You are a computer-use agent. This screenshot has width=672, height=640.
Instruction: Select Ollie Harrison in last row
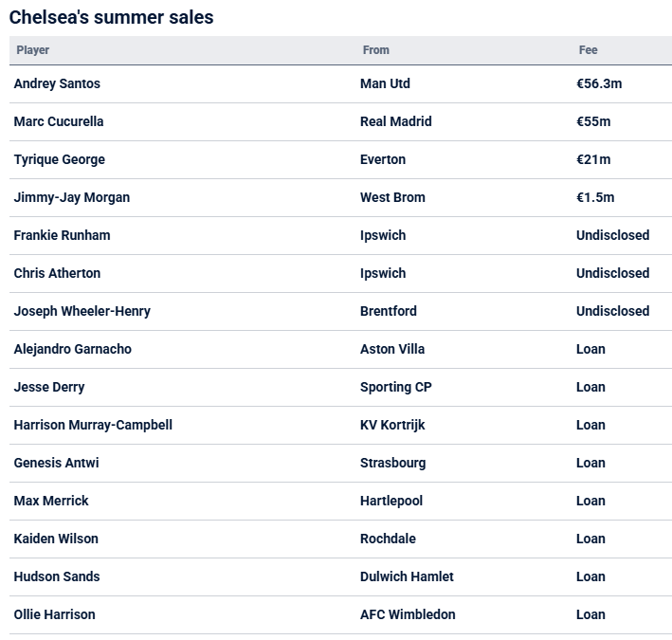click(54, 614)
